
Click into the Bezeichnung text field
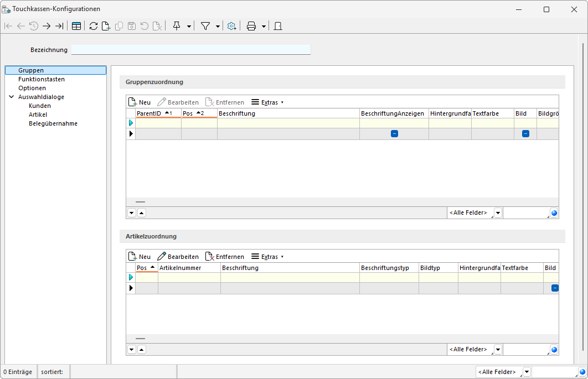(x=191, y=50)
